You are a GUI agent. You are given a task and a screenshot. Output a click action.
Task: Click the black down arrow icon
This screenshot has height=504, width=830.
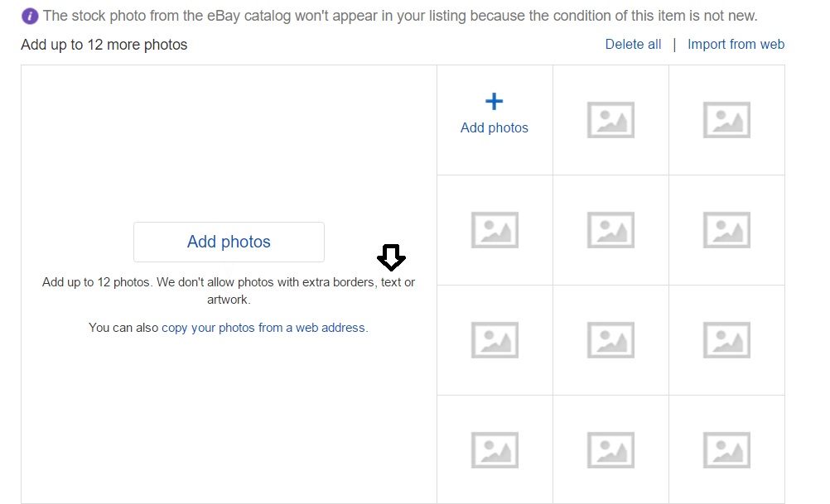pyautogui.click(x=391, y=257)
